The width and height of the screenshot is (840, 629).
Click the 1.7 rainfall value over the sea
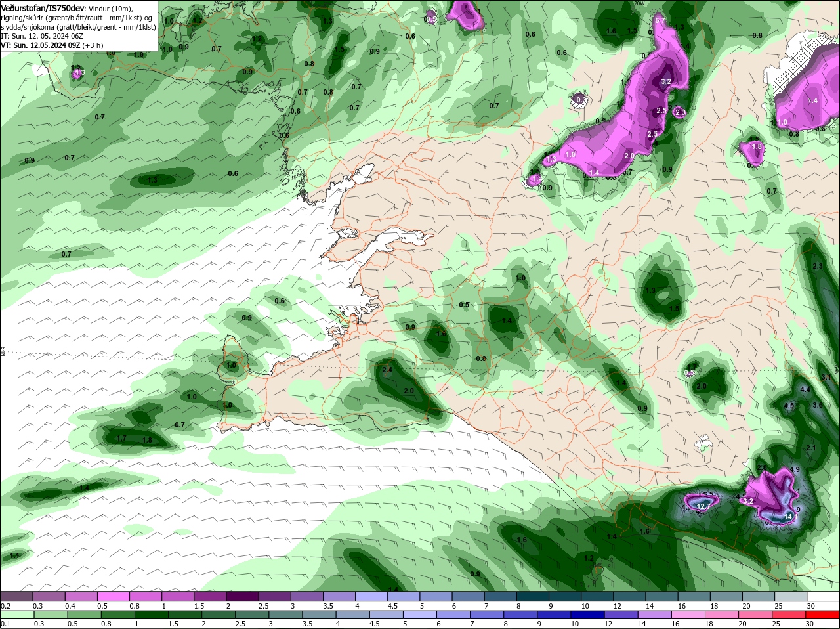(121, 438)
